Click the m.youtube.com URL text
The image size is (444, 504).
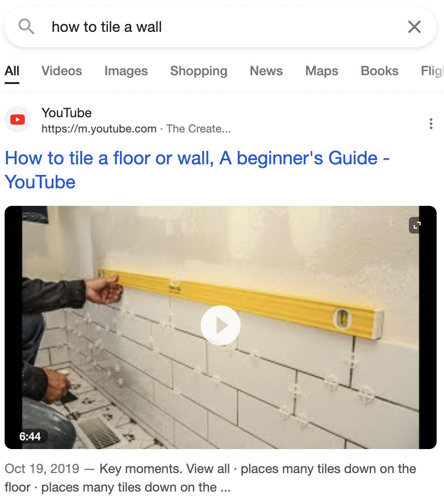[x=99, y=129]
